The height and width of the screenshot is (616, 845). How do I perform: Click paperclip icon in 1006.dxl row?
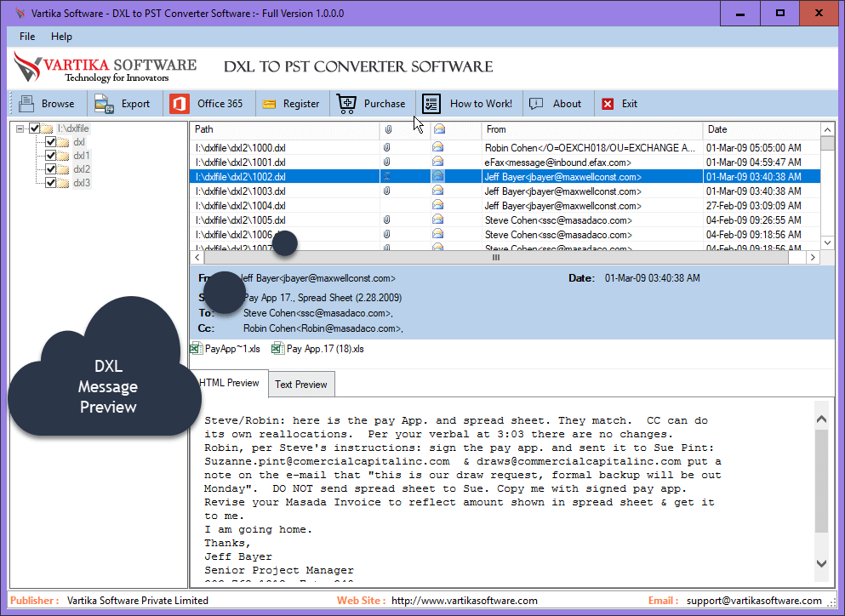386,235
